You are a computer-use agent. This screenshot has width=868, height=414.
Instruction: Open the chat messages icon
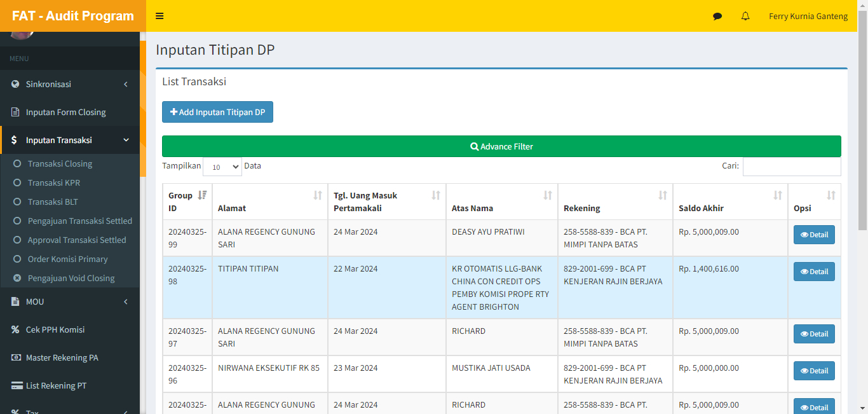[x=717, y=17]
